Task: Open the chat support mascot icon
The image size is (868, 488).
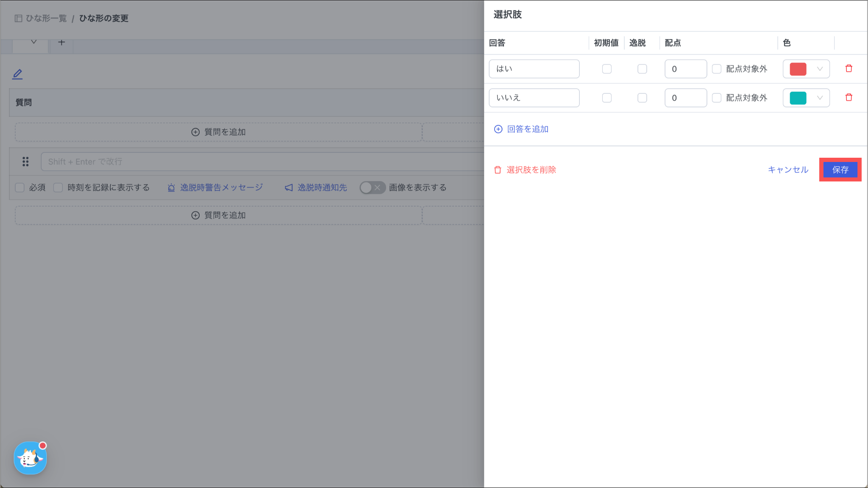Action: coord(30,458)
